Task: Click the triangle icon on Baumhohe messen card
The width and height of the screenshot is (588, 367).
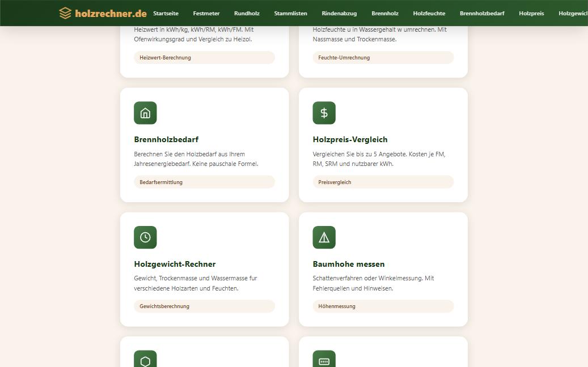Action: (324, 237)
